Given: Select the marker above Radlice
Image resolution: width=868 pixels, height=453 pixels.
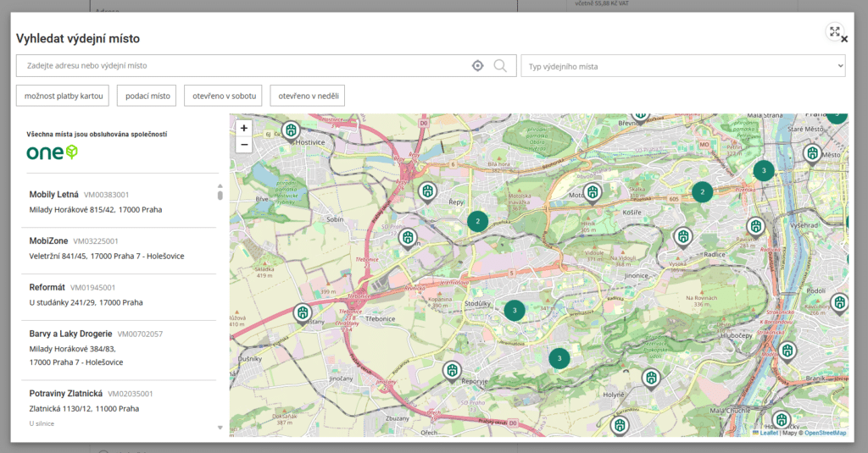Looking at the screenshot, I should (x=683, y=238).
